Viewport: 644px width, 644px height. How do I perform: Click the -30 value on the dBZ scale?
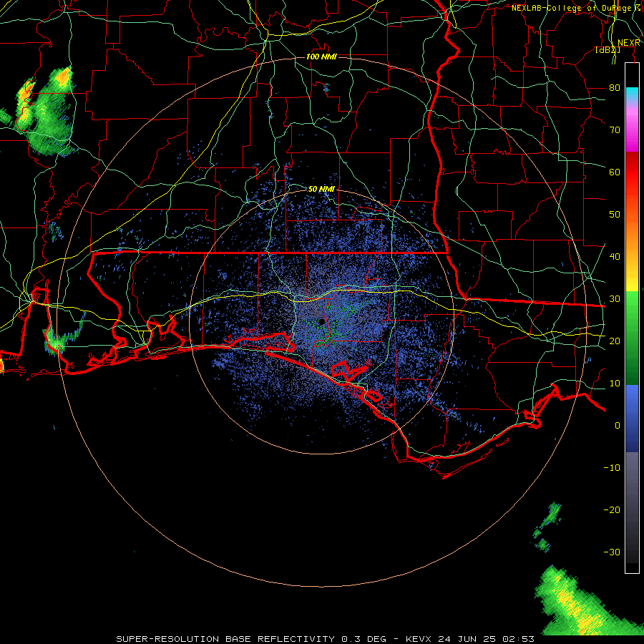point(612,552)
